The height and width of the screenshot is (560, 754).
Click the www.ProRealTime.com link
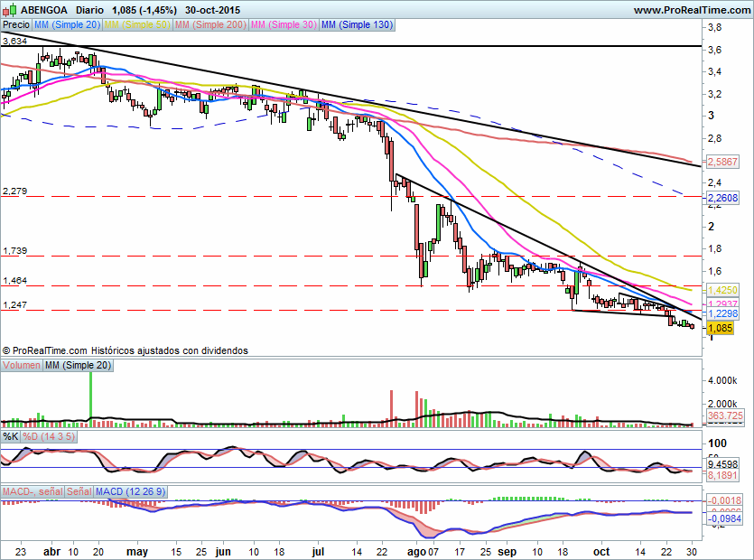click(692, 10)
